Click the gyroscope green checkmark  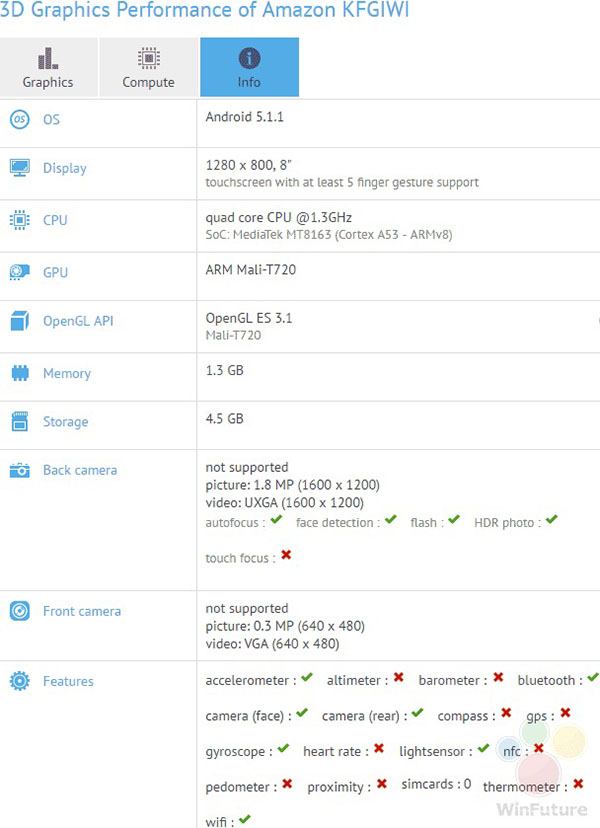pyautogui.click(x=284, y=748)
